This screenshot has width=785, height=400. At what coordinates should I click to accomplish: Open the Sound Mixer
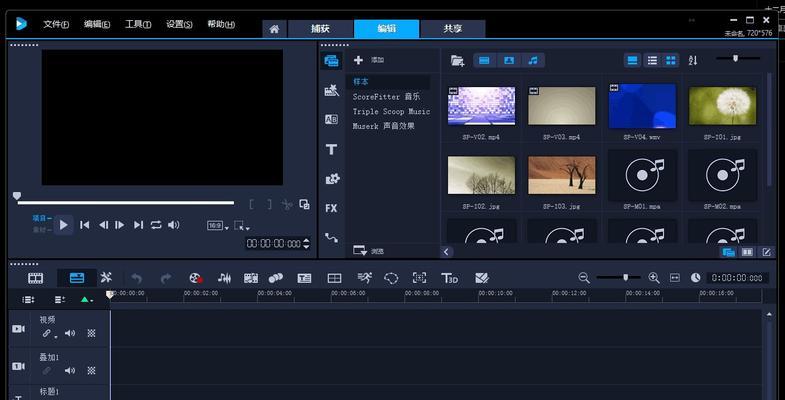[225, 278]
